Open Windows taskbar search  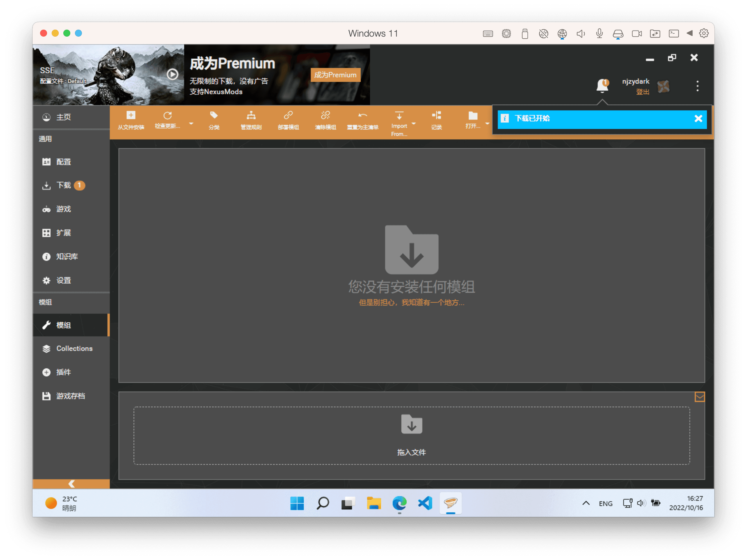tap(323, 503)
